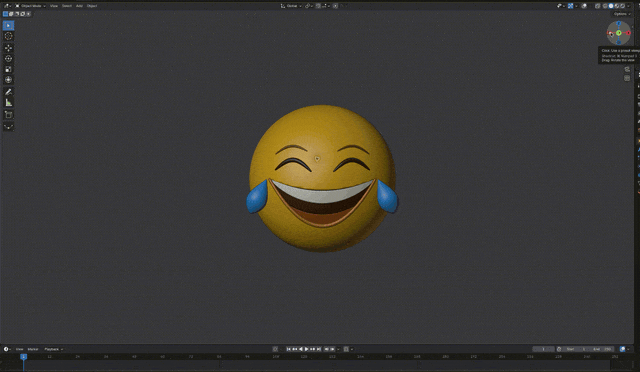Switch to rendered viewport shading
640x372 pixels.
[x=622, y=6]
